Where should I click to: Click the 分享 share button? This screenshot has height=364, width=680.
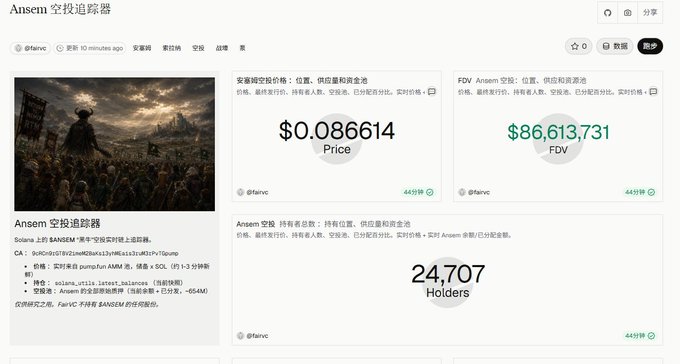pyautogui.click(x=650, y=13)
